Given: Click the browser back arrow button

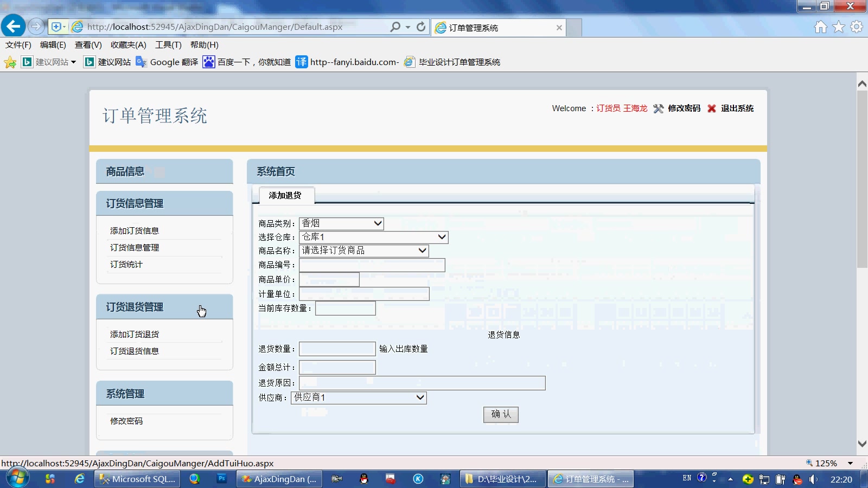Looking at the screenshot, I should coord(13,26).
